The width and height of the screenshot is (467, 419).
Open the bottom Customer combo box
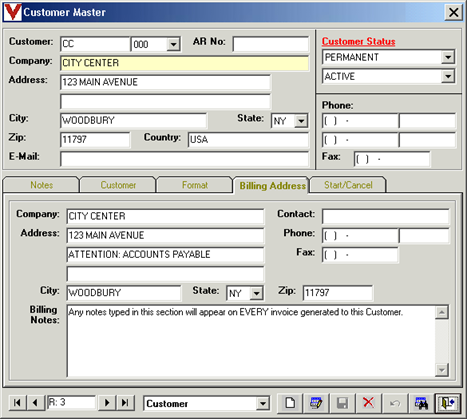point(263,404)
